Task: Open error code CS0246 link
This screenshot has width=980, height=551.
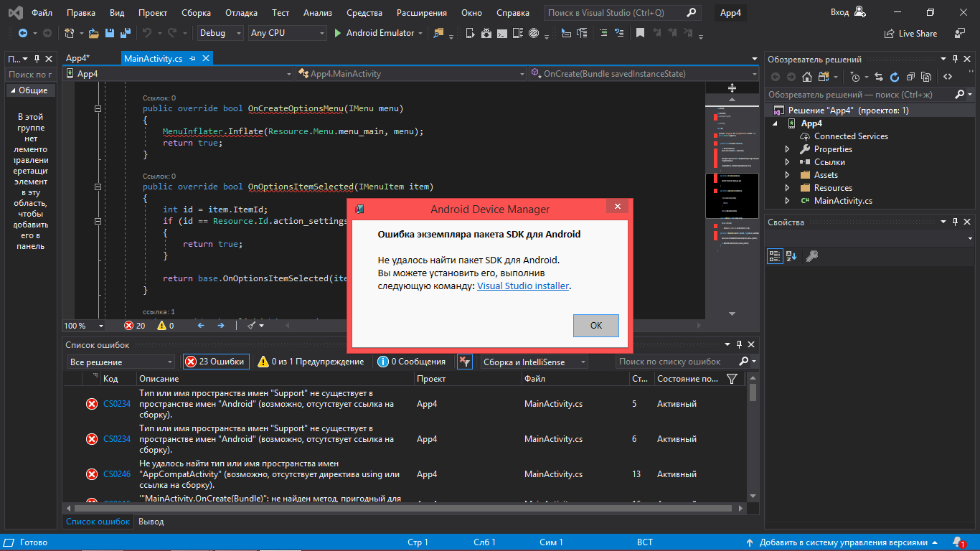Action: (117, 474)
